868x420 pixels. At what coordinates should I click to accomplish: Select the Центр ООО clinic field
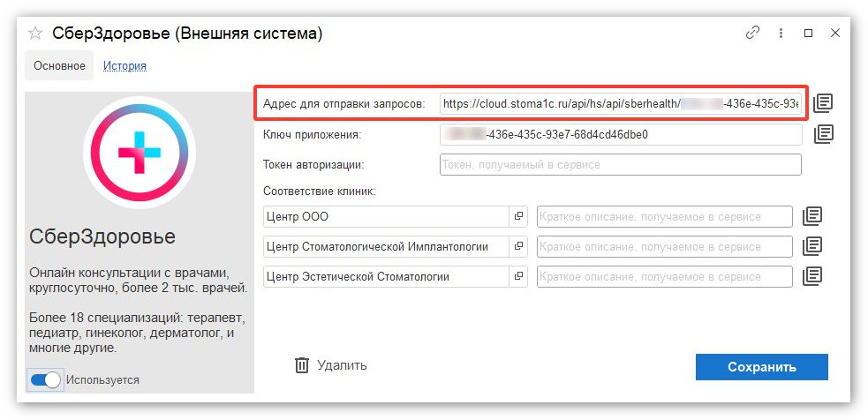[386, 216]
